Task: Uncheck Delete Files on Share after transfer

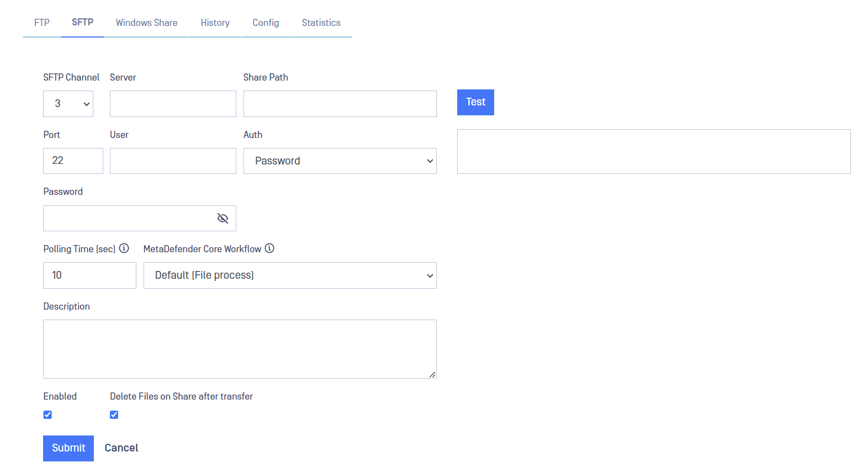Action: coord(114,414)
